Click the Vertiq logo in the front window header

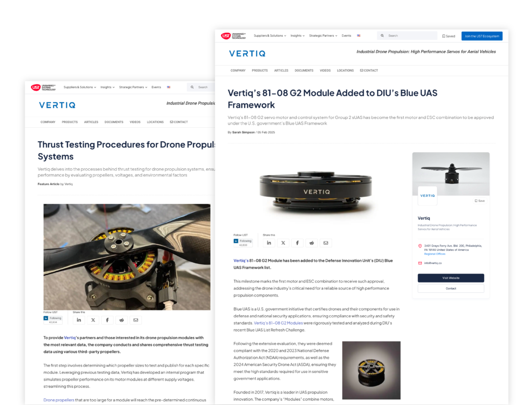click(247, 53)
